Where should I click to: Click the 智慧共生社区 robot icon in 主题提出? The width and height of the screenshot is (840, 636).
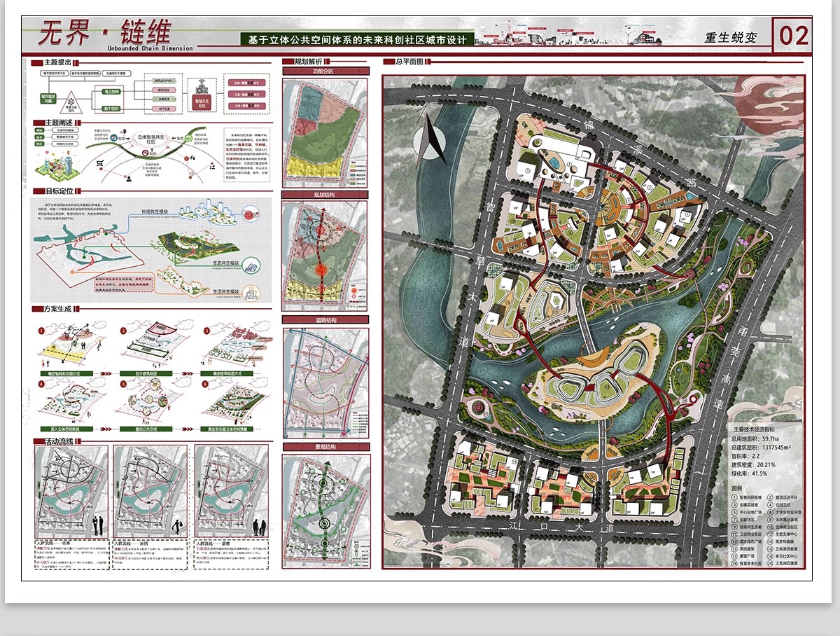click(x=201, y=90)
